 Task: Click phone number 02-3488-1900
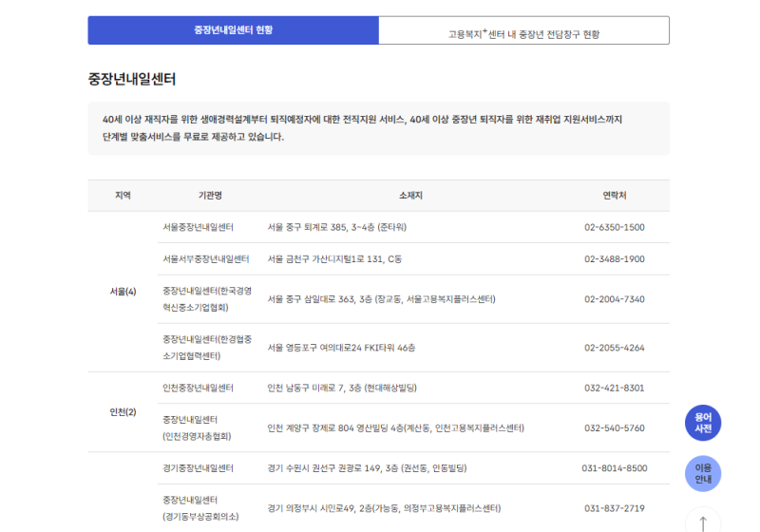tap(614, 259)
